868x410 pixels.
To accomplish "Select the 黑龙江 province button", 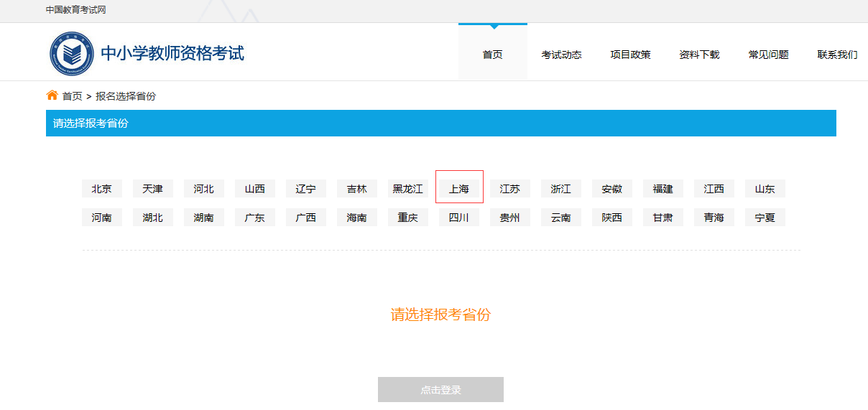I will click(408, 189).
